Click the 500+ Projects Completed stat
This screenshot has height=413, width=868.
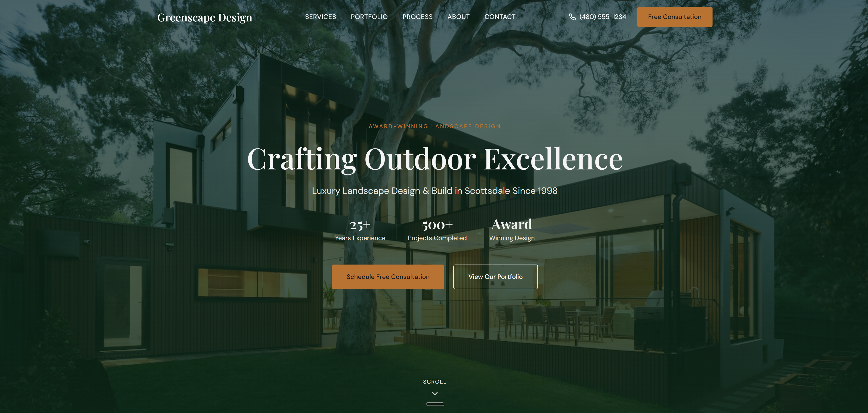click(437, 230)
